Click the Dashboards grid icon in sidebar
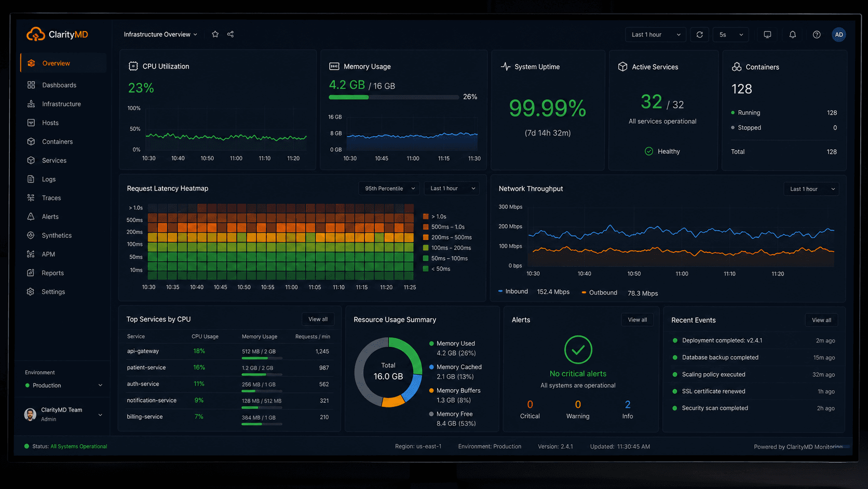868x489 pixels. pyautogui.click(x=31, y=85)
